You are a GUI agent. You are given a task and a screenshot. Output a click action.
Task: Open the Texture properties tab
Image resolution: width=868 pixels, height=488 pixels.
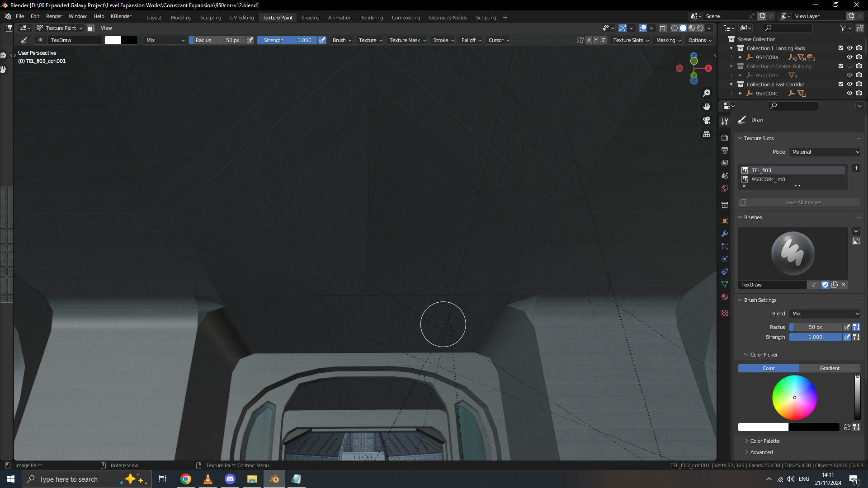pyautogui.click(x=725, y=313)
